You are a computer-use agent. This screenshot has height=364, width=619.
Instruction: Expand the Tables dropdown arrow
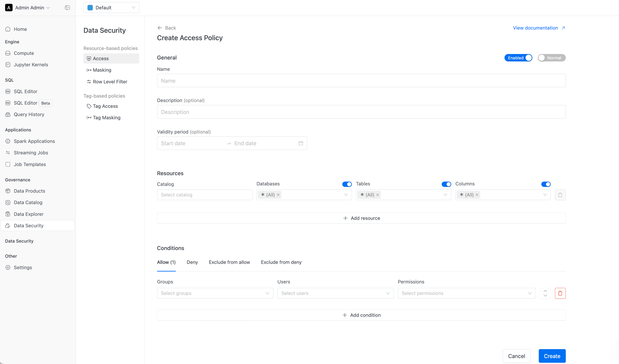coord(445,195)
